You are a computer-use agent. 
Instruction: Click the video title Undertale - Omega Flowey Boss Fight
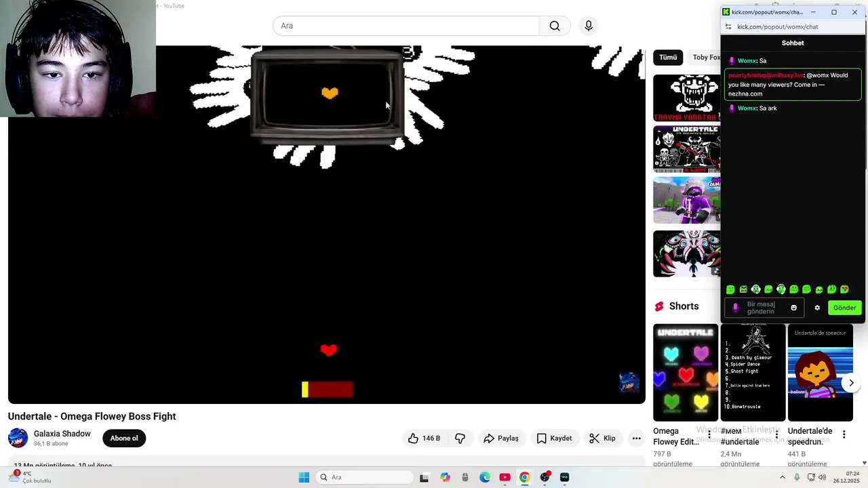pyautogui.click(x=92, y=416)
